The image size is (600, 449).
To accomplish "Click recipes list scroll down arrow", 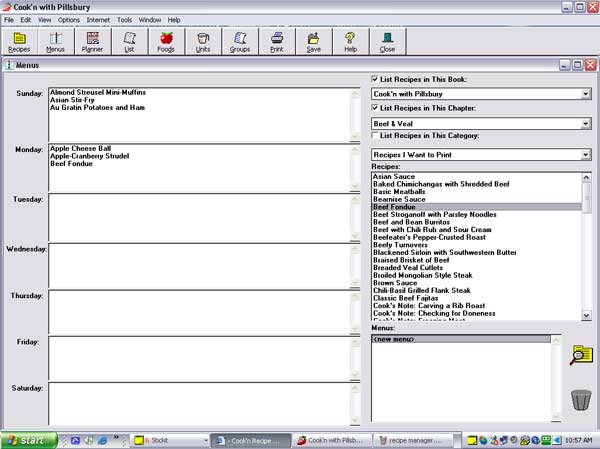I will (x=586, y=315).
